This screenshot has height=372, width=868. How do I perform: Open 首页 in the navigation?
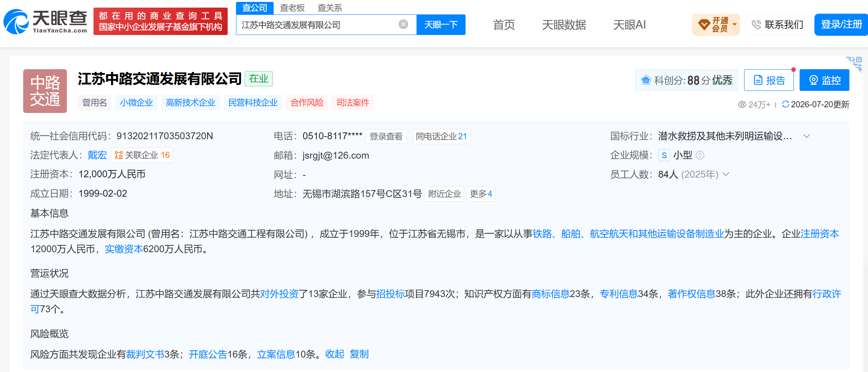click(x=504, y=25)
